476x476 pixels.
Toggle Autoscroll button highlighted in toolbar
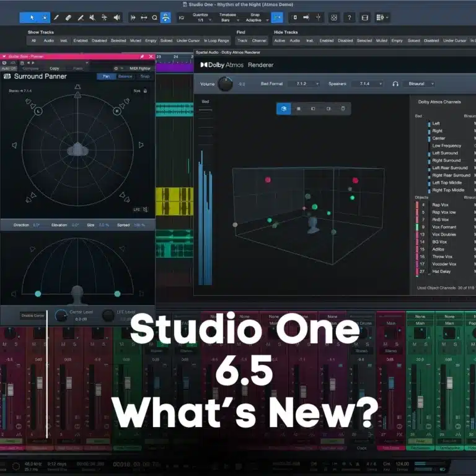click(165, 17)
